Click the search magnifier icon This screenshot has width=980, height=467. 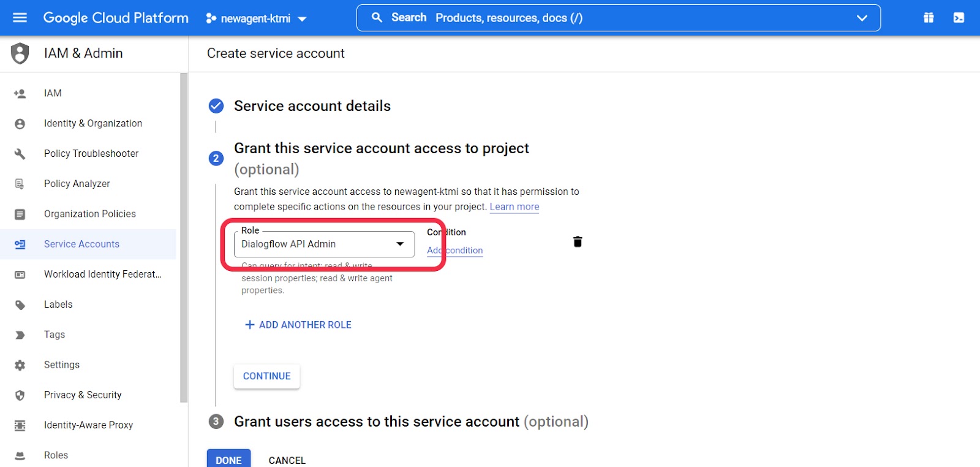(377, 18)
